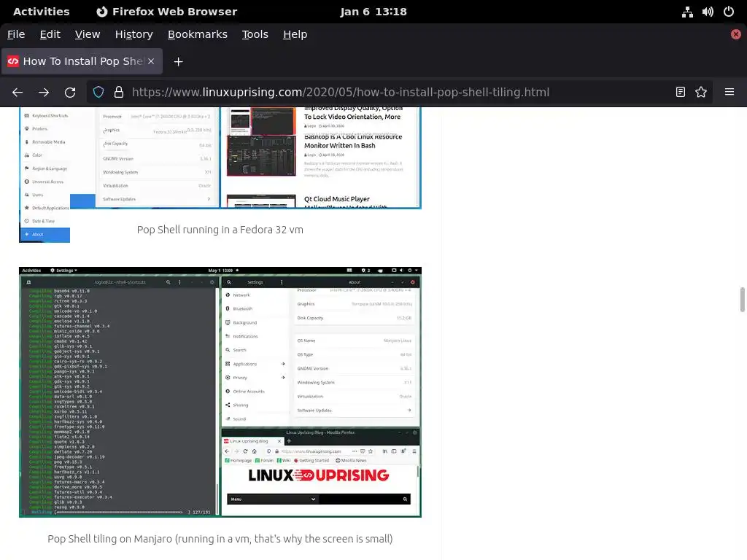Go forward to the next page
Screen dimensions: 747x560
(x=44, y=93)
